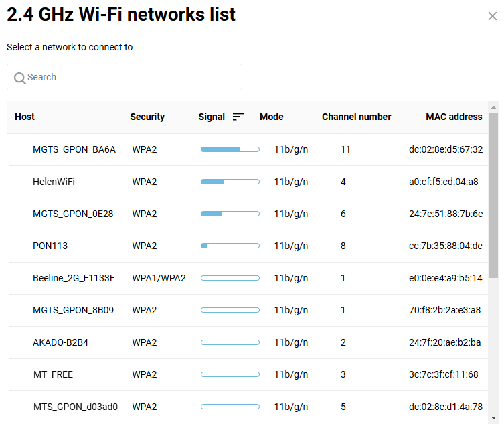The image size is (504, 428).
Task: Click the Mode column header
Action: click(271, 117)
